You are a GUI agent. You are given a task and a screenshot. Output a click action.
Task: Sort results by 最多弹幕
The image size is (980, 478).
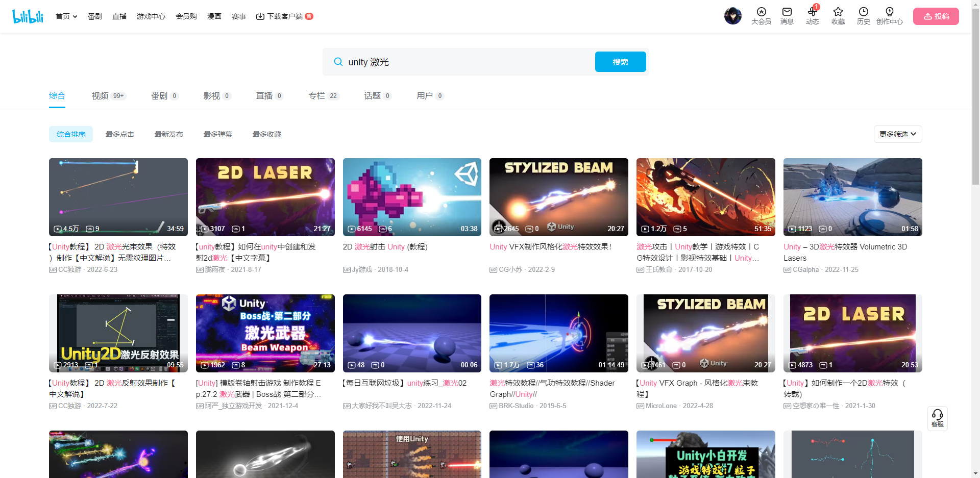(218, 134)
